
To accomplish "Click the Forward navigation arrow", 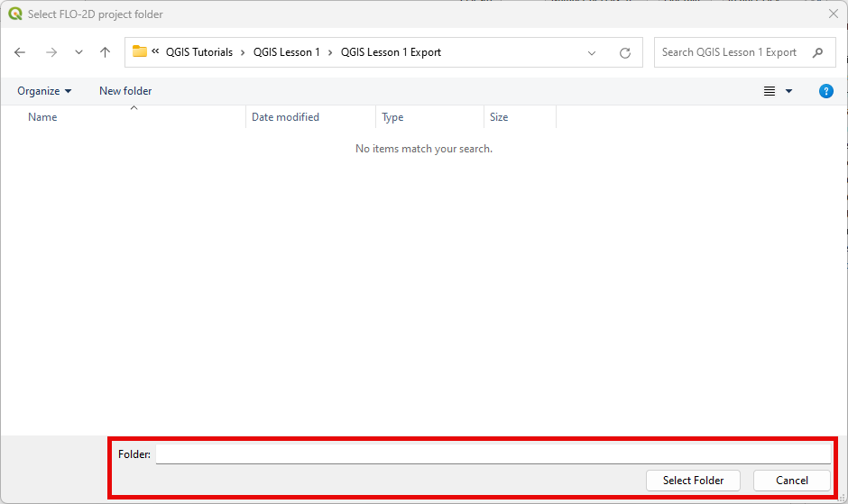I will coord(51,52).
